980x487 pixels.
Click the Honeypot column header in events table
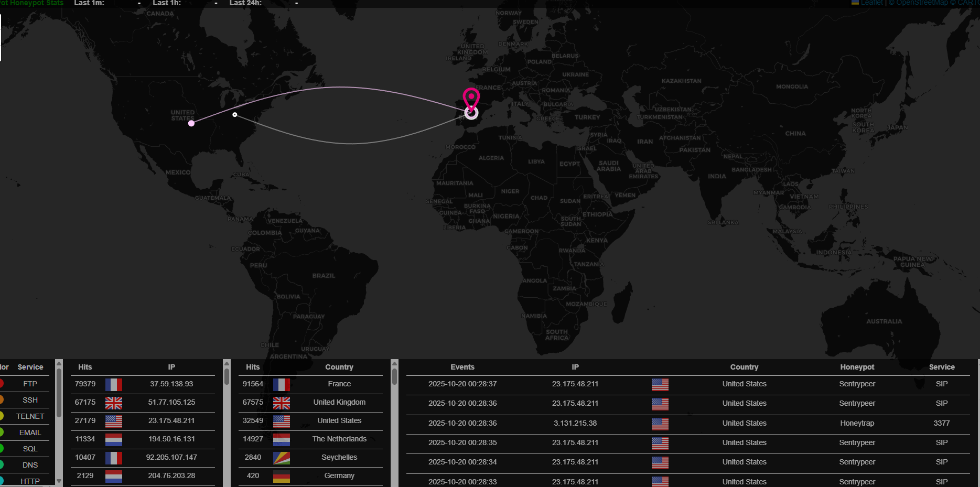click(x=857, y=367)
